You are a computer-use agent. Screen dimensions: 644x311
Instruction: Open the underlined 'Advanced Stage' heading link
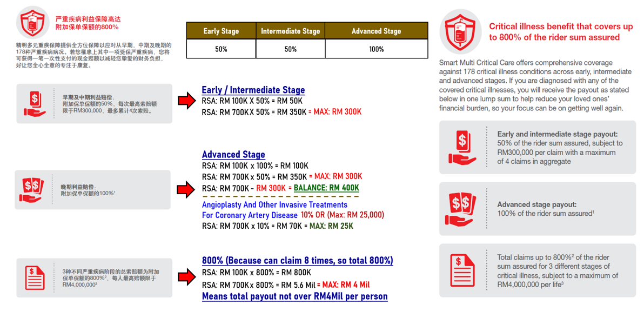233,155
